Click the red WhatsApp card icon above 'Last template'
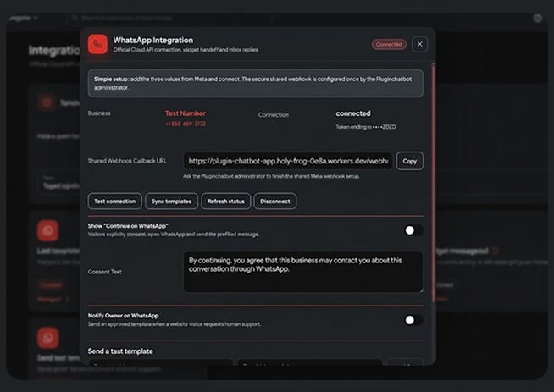554x392 pixels. [x=47, y=230]
